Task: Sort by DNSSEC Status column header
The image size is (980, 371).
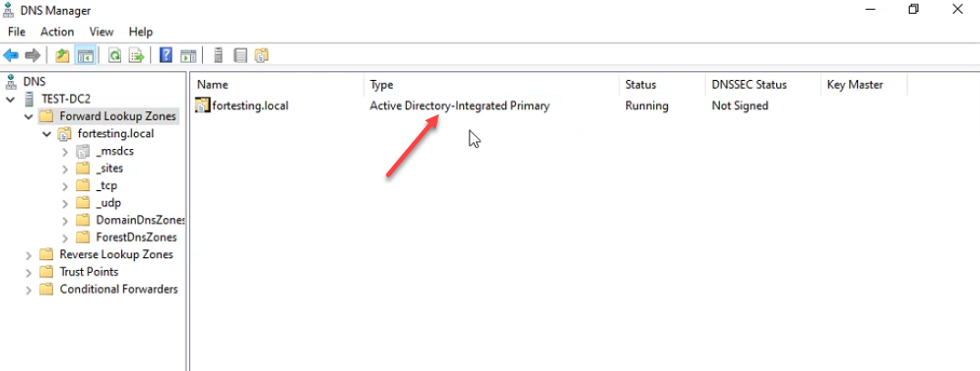Action: [763, 85]
